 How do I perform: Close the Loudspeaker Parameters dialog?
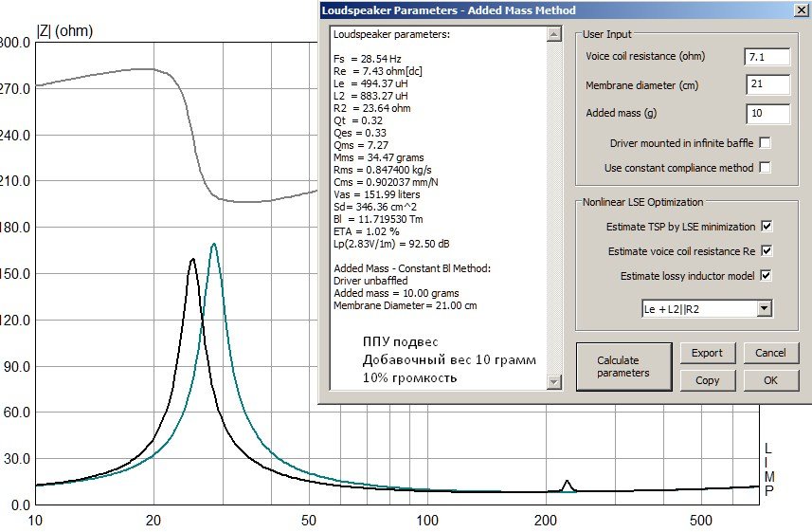[x=801, y=10]
